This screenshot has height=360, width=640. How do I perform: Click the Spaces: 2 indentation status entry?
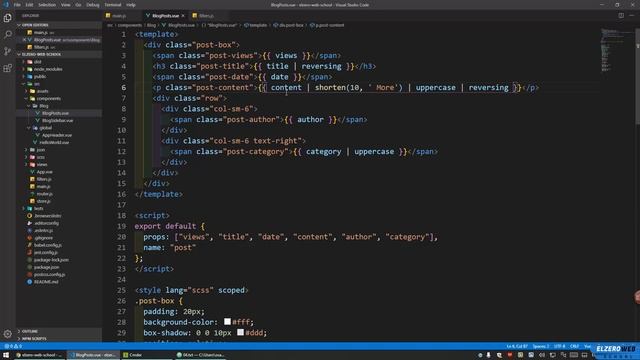pyautogui.click(x=540, y=347)
